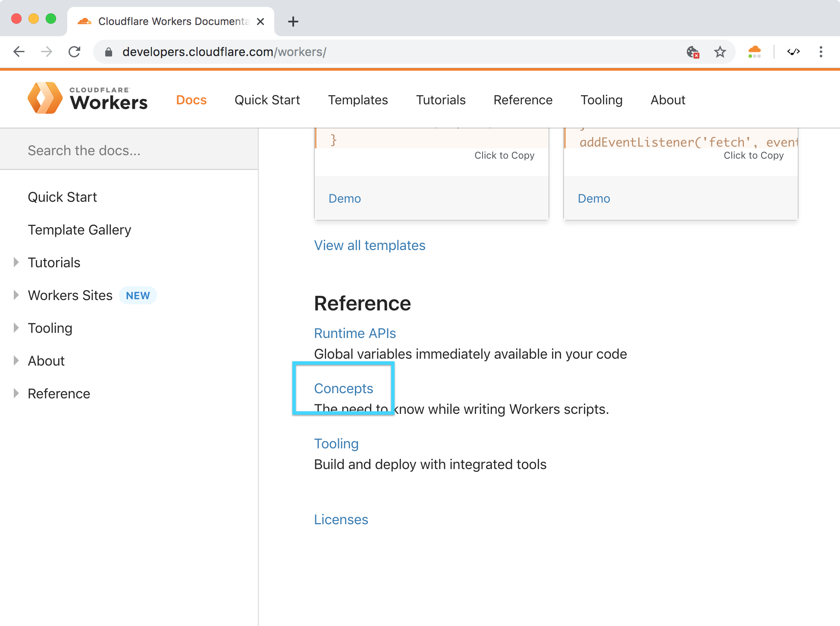840x626 pixels.
Task: Bookmark this page with the star icon
Action: (x=720, y=52)
